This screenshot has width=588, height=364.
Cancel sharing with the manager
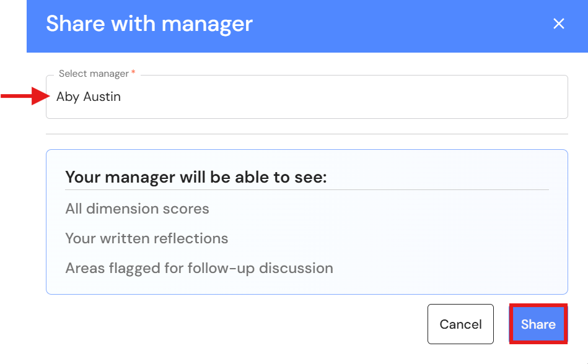tap(460, 324)
